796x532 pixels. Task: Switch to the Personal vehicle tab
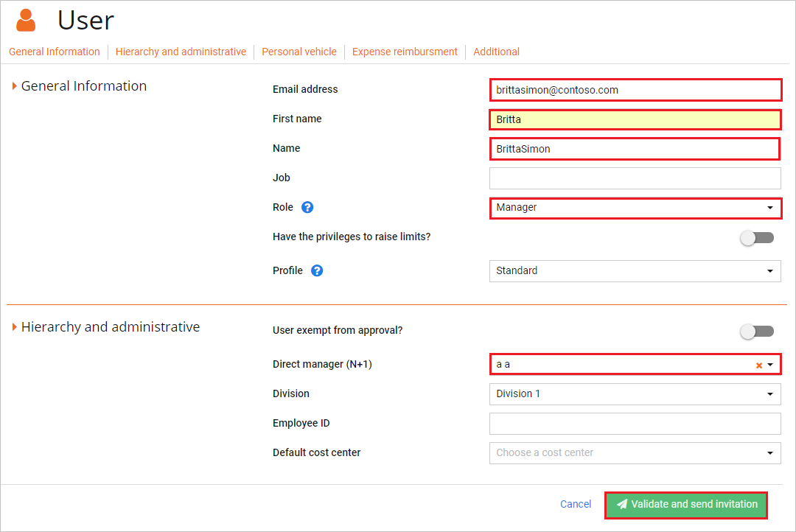[298, 52]
